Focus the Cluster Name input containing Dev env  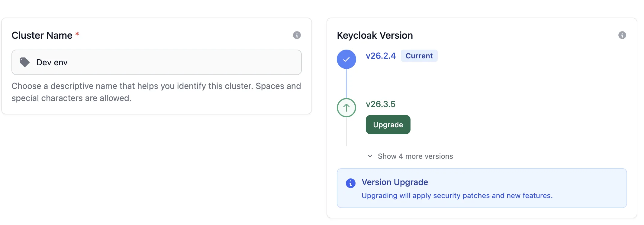(x=156, y=62)
